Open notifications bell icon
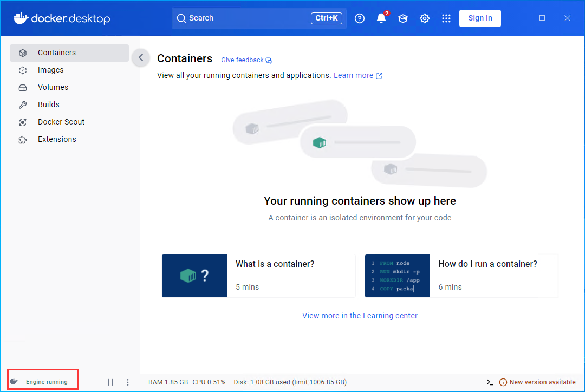The image size is (585, 392). (381, 18)
